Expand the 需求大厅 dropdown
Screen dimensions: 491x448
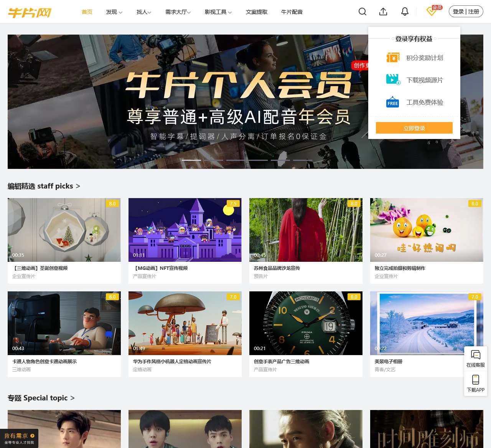[178, 12]
